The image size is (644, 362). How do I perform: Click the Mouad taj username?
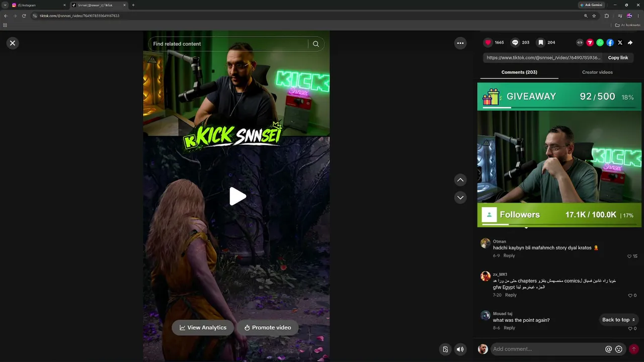503,314
